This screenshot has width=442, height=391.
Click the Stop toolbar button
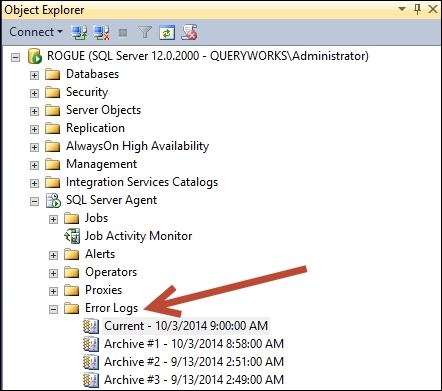[x=123, y=33]
